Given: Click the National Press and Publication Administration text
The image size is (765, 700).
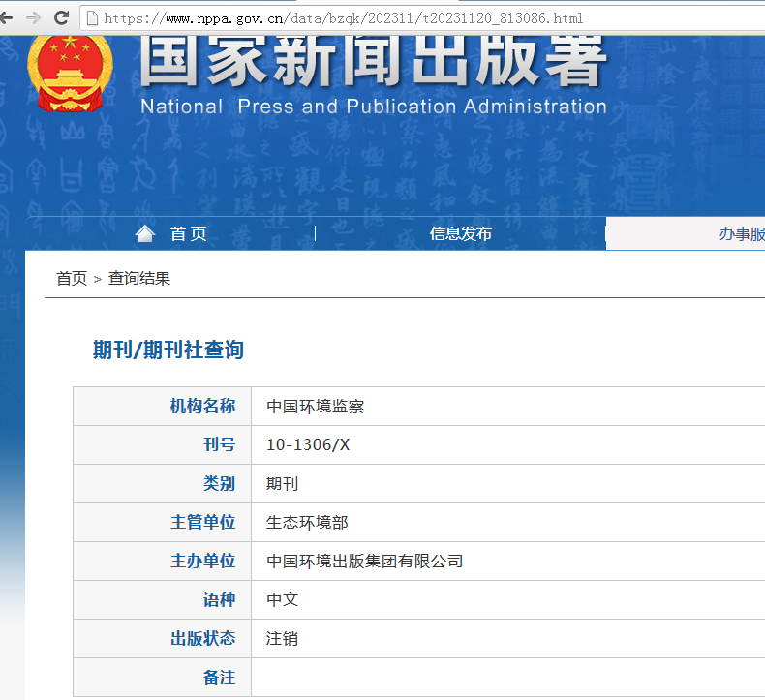Looking at the screenshot, I should click(x=373, y=107).
